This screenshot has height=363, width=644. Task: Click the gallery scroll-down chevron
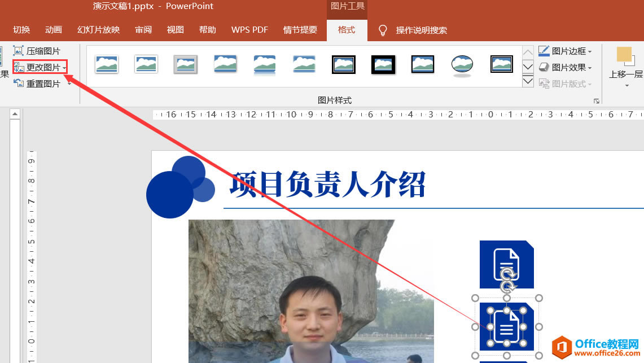(x=528, y=66)
